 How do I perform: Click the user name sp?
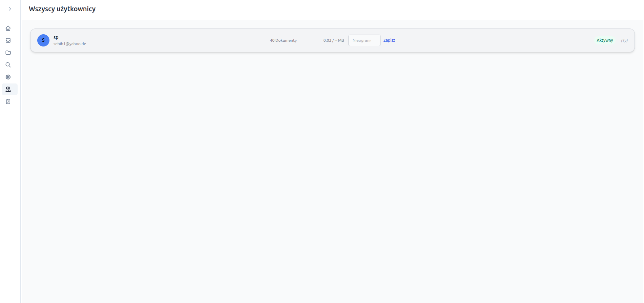[x=56, y=37]
